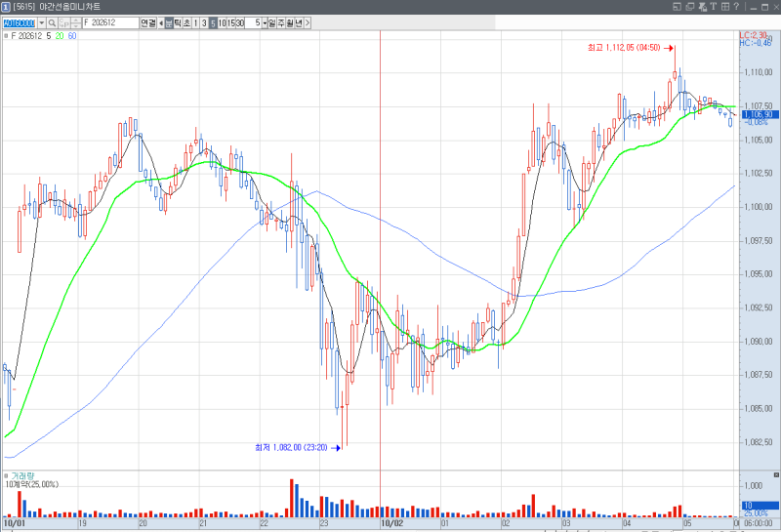Open help with the question mark icon

coord(736,7)
